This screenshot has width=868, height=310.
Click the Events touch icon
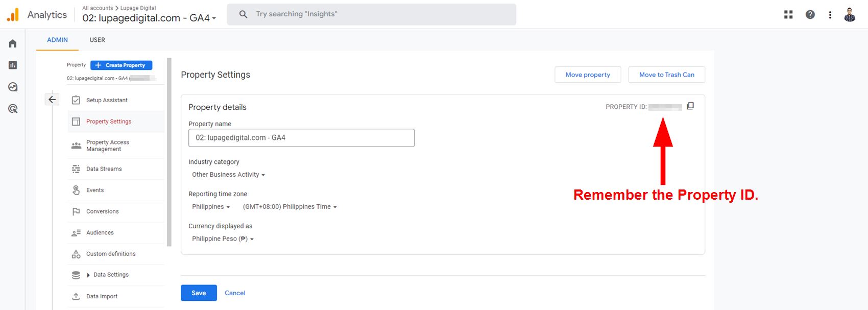[76, 190]
